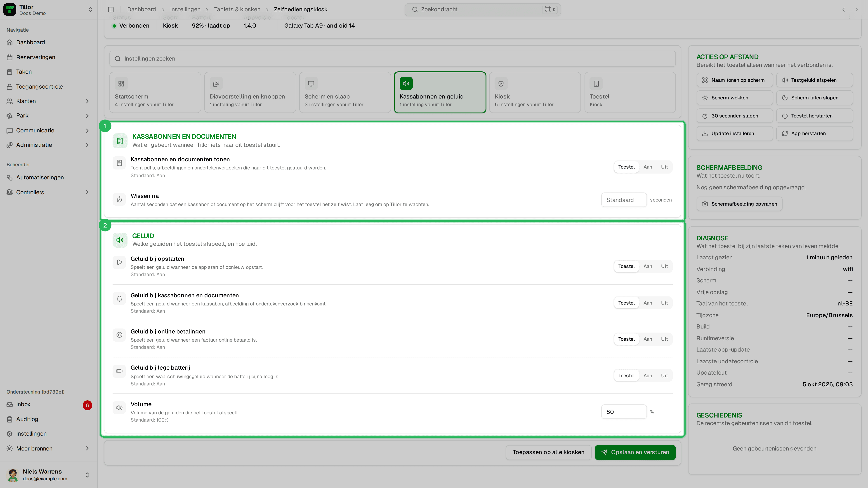Click Update installeren
The image size is (868, 488).
pyautogui.click(x=735, y=133)
